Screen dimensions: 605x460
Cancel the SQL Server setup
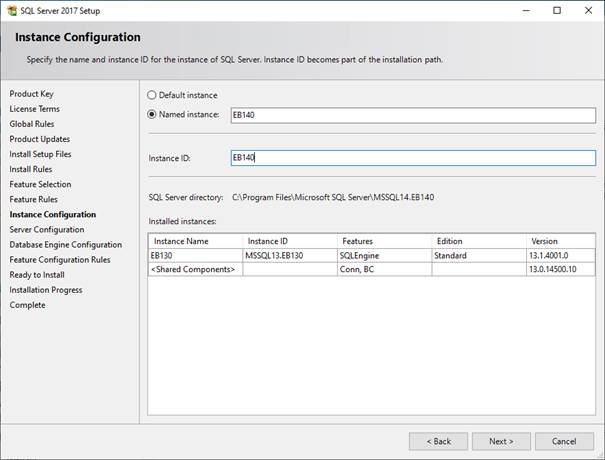564,441
